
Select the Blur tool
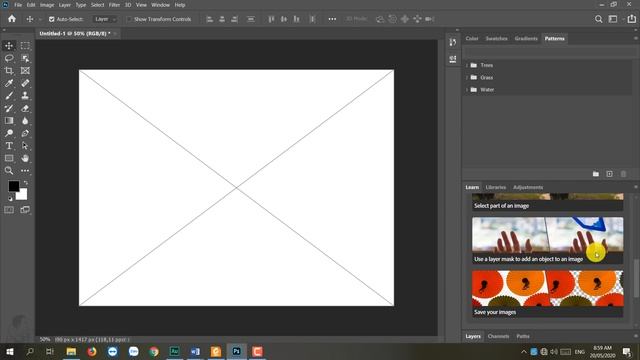tap(25, 121)
